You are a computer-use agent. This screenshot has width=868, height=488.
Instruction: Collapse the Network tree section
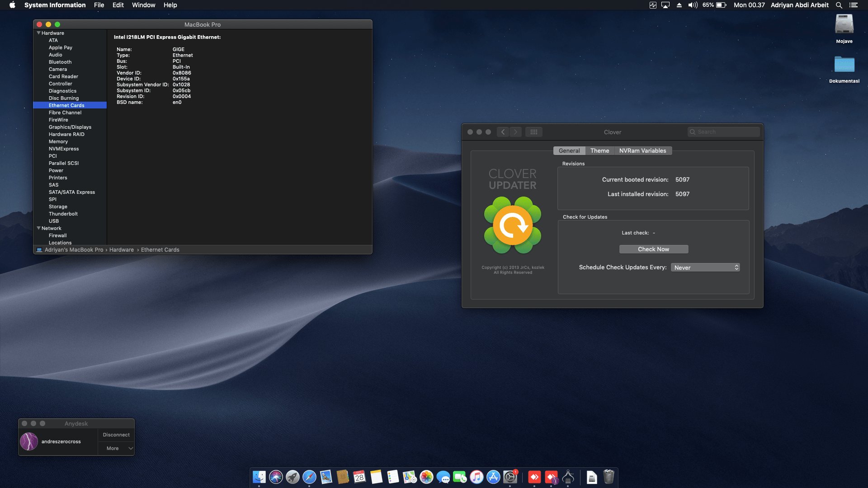pos(38,228)
